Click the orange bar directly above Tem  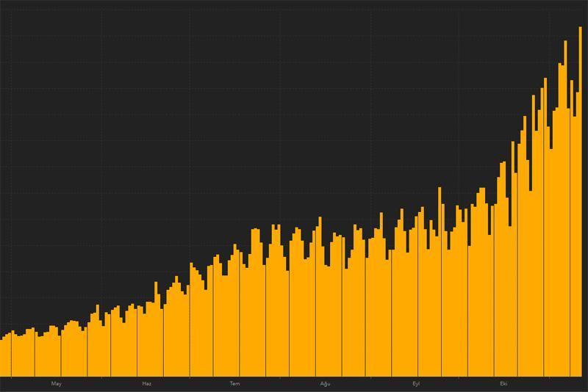(x=234, y=316)
